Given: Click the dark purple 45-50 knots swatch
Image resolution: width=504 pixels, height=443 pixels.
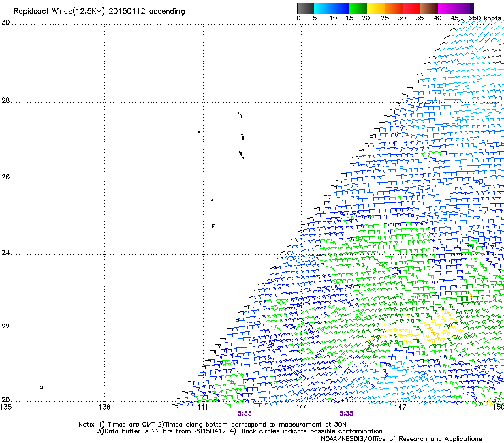Looking at the screenshot, I should 464,8.
